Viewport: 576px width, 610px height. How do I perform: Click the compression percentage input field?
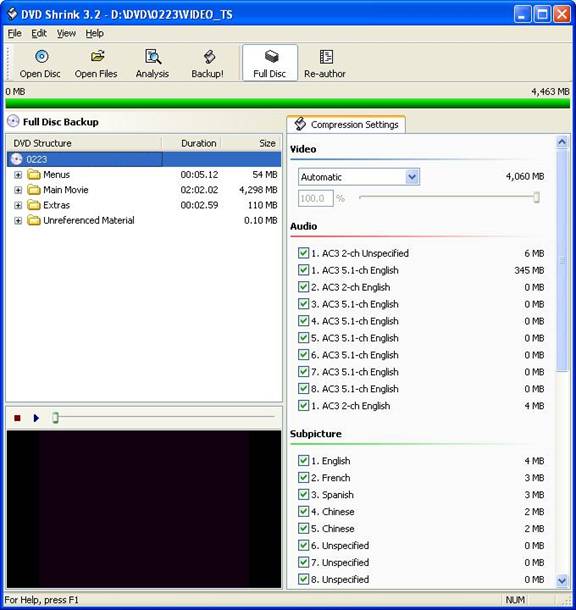tap(316, 198)
